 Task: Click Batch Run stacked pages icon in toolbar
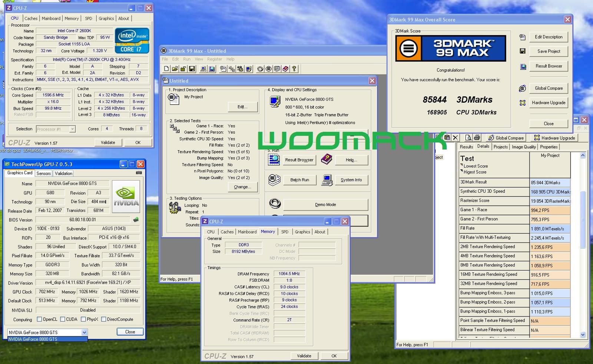pyautogui.click(x=277, y=69)
